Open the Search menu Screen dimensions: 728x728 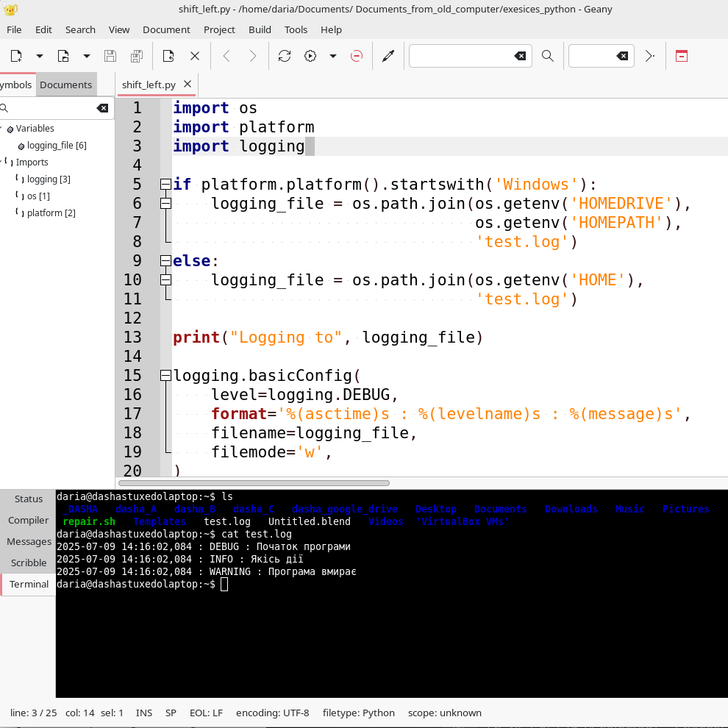click(80, 29)
